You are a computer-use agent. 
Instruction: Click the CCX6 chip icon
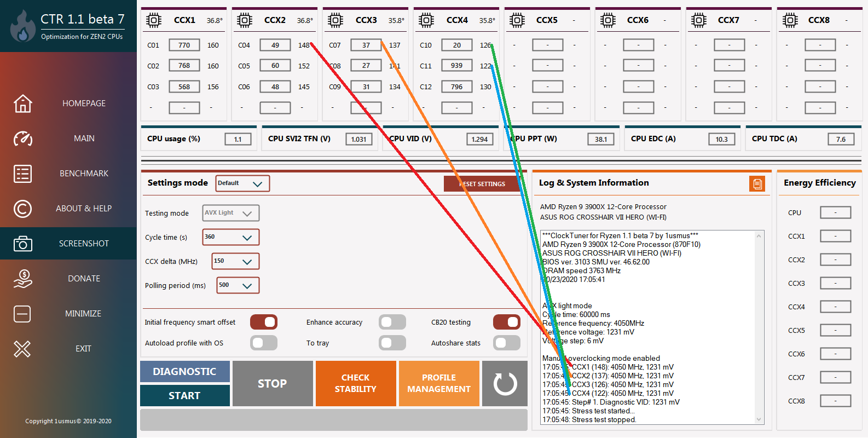pyautogui.click(x=608, y=20)
